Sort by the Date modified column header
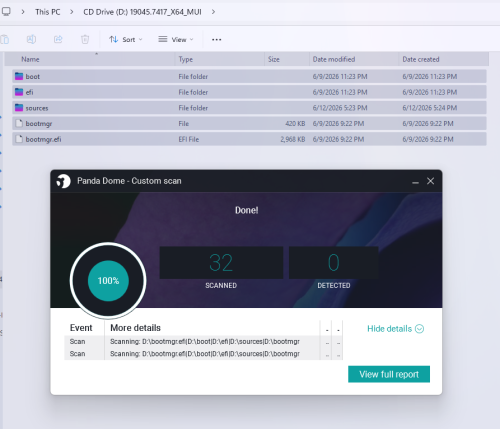 (x=354, y=59)
